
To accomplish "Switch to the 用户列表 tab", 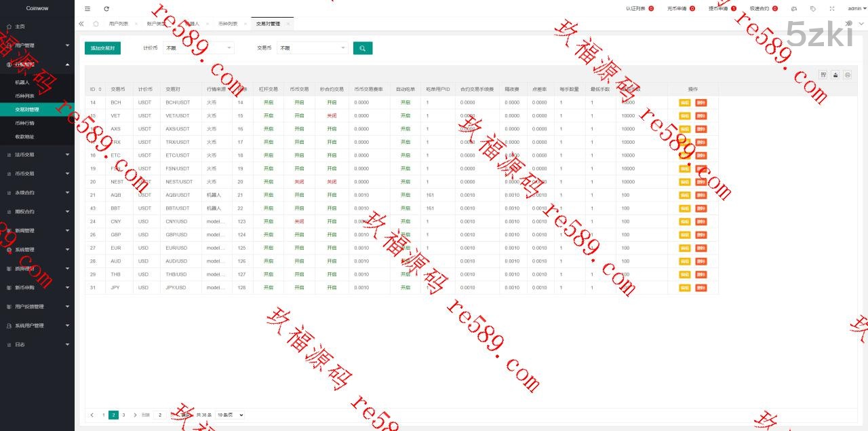I will tap(119, 24).
